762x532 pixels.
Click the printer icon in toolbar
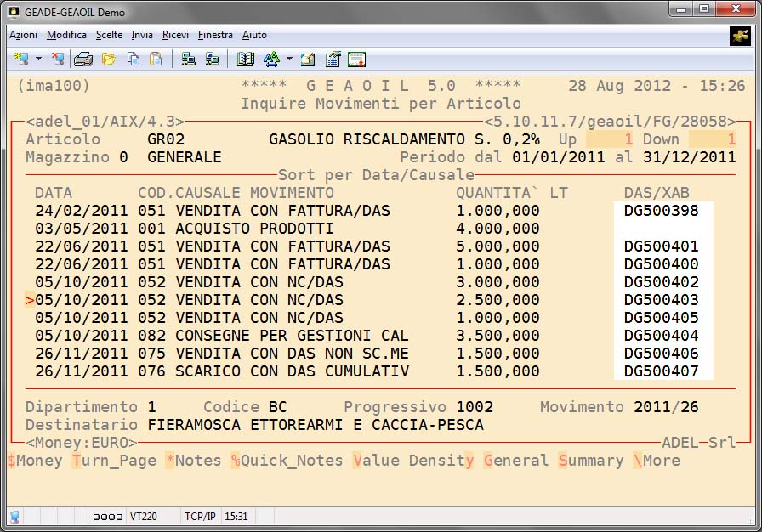point(82,59)
